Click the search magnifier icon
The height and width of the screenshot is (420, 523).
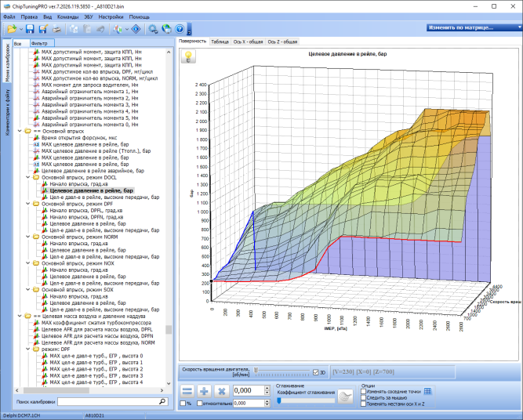coord(162,401)
